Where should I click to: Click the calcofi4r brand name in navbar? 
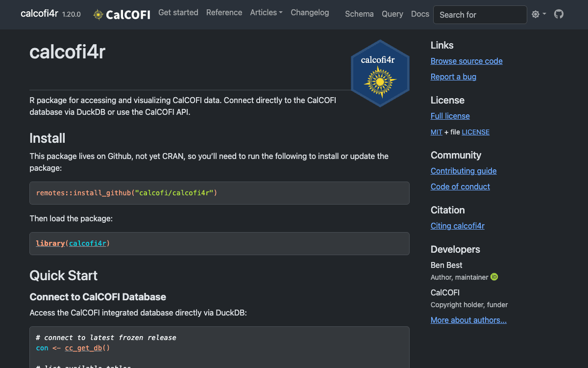coord(39,14)
